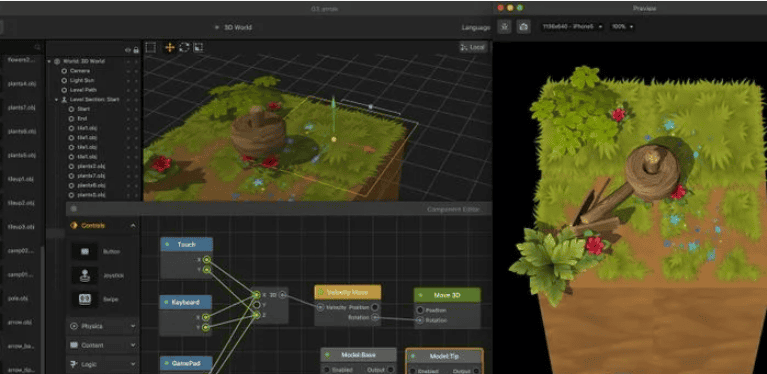The width and height of the screenshot is (767, 374).
Task: Activate the move transform tool
Action: coord(170,47)
